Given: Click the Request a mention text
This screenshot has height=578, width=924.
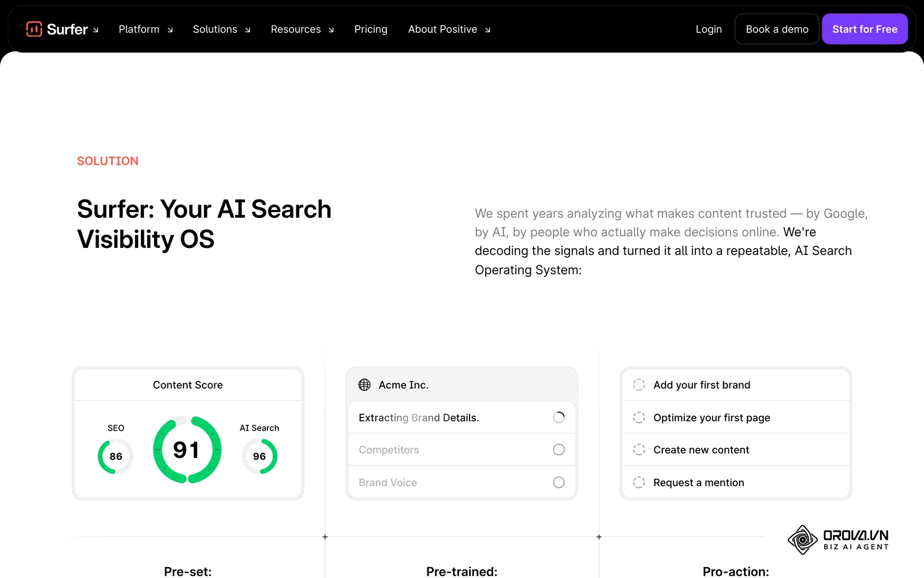Looking at the screenshot, I should tap(699, 483).
